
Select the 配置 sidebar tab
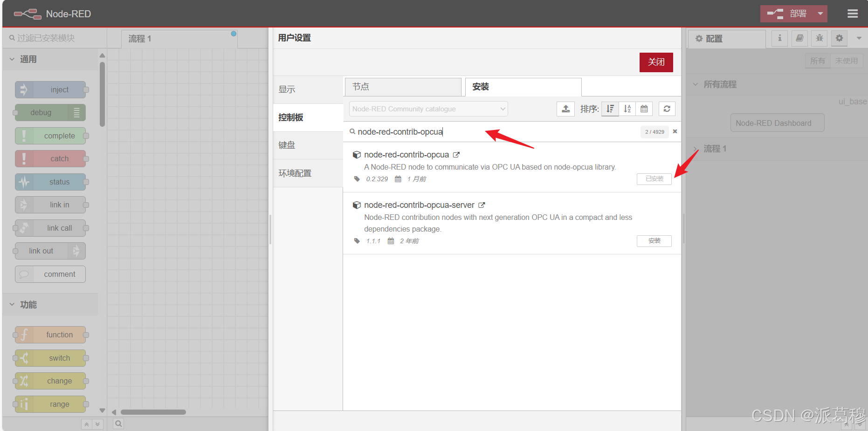pos(727,39)
